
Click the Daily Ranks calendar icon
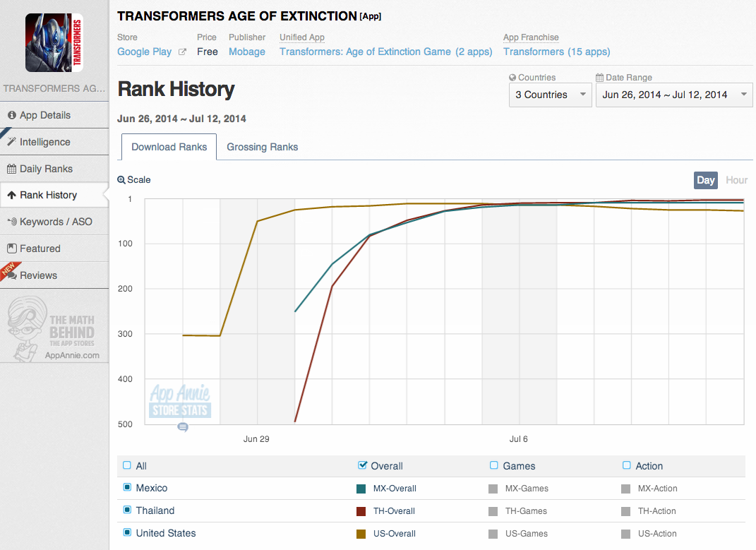click(x=11, y=169)
